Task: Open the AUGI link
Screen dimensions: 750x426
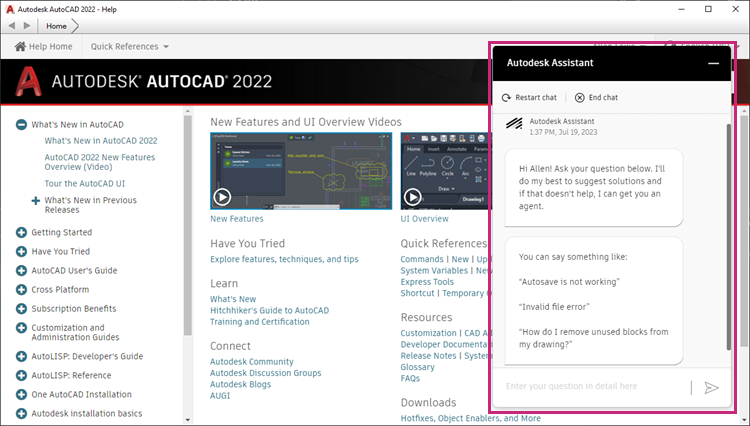Action: (x=220, y=396)
